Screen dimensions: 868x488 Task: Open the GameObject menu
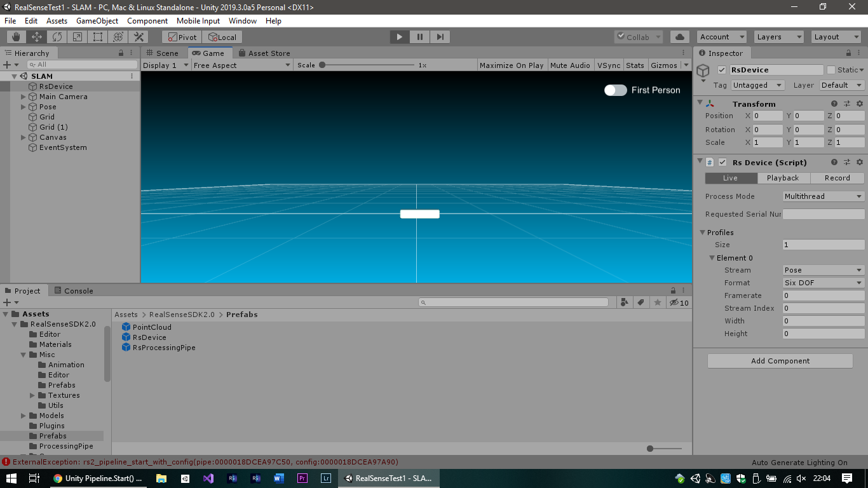click(97, 20)
